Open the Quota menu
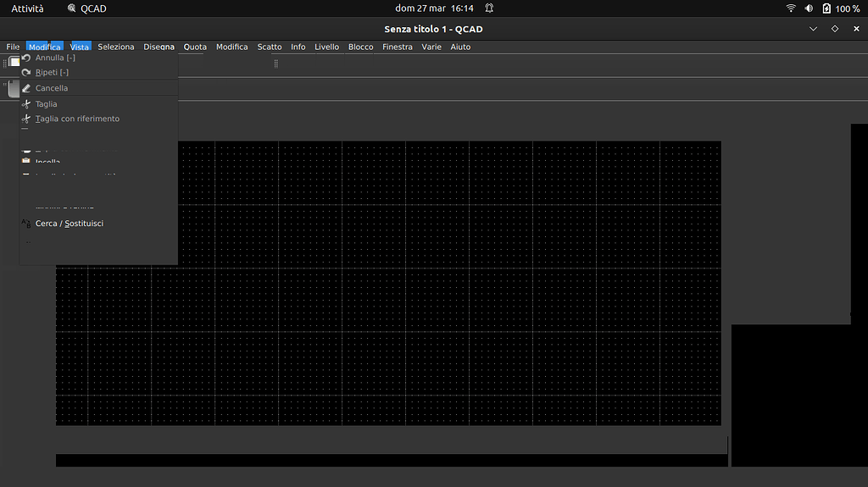 click(x=195, y=47)
